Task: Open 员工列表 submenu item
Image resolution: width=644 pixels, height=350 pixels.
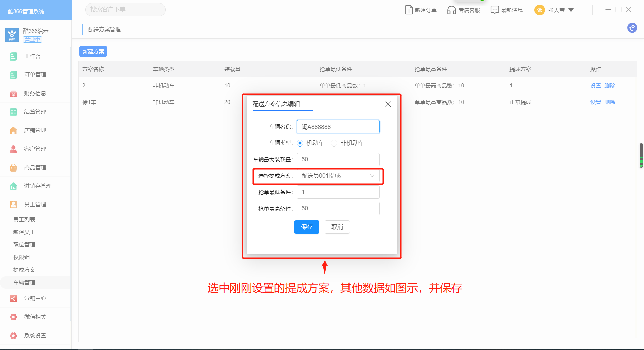Action: coord(24,220)
